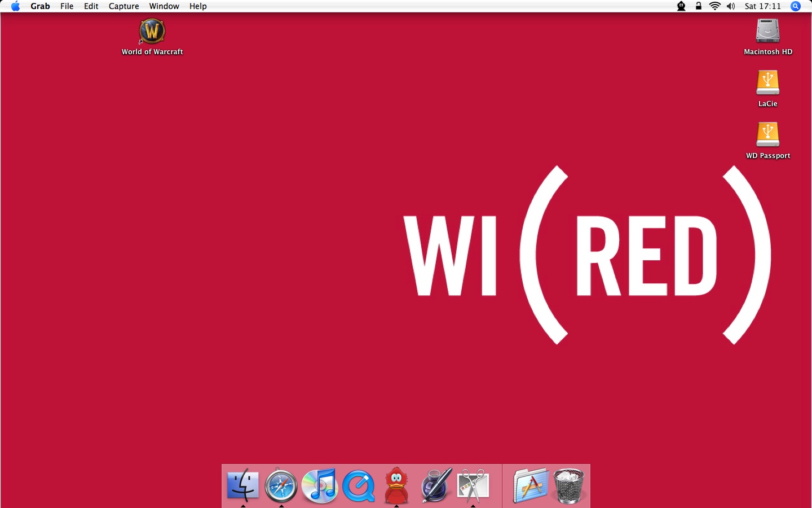Select the Macintosh HD drive icon
Screen dimensions: 812x508
coord(768,31)
